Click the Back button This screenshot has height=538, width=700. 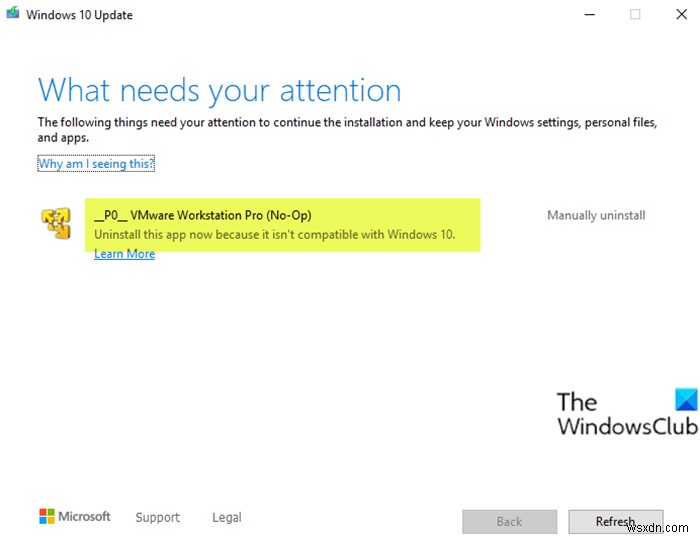509,521
